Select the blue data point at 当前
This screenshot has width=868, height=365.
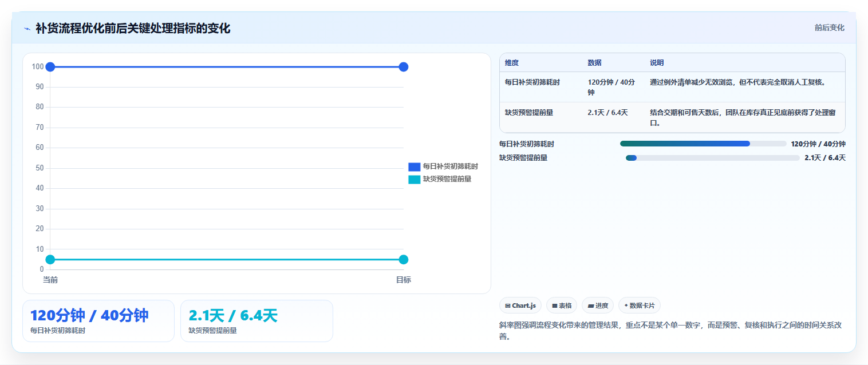(50, 67)
